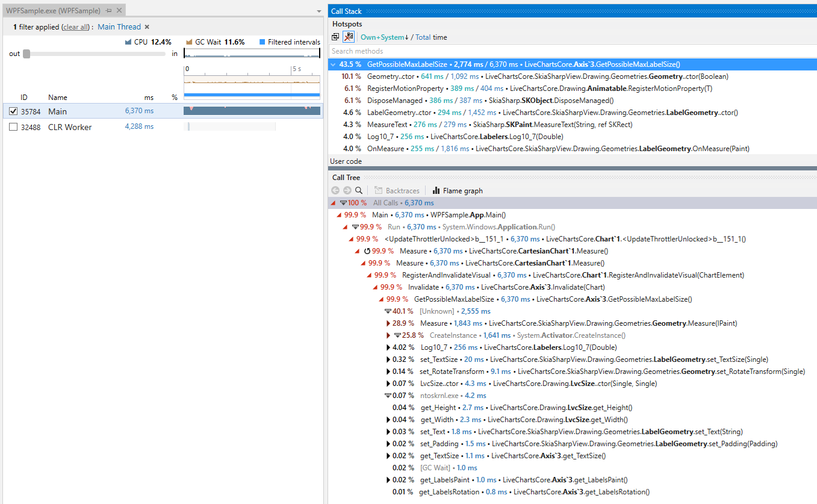Click the Call Tree forward navigation arrow
The image size is (817, 504).
click(x=347, y=190)
